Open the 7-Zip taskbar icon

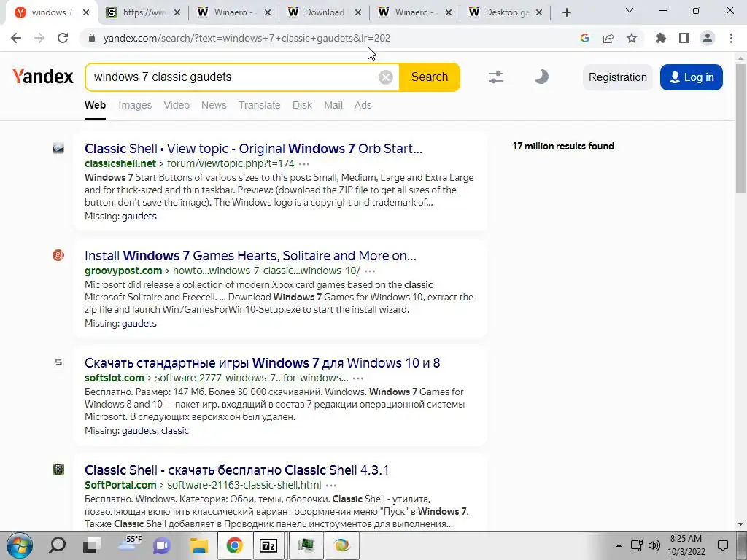(268, 545)
